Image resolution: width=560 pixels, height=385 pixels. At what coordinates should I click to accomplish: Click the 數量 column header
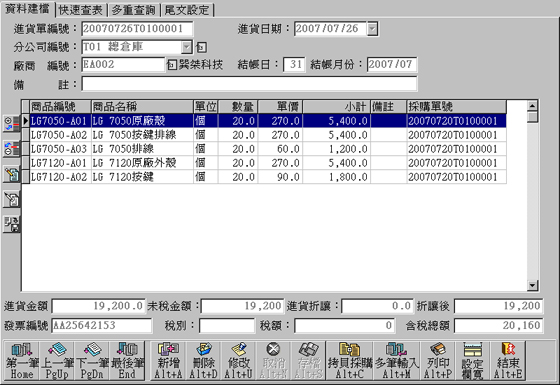(x=238, y=106)
